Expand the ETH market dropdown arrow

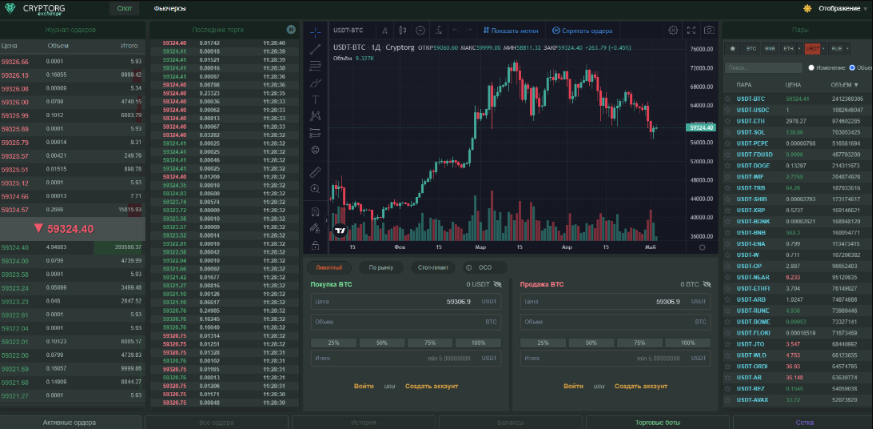click(800, 49)
